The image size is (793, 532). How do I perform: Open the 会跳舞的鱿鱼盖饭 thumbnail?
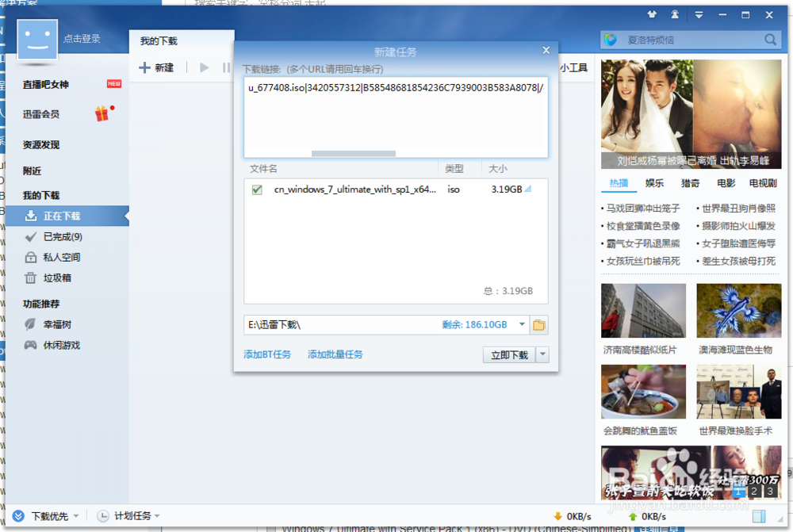[643, 392]
